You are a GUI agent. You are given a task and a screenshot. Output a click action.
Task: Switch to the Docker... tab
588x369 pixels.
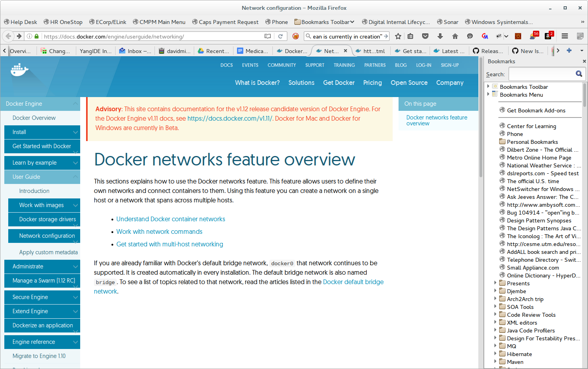292,51
